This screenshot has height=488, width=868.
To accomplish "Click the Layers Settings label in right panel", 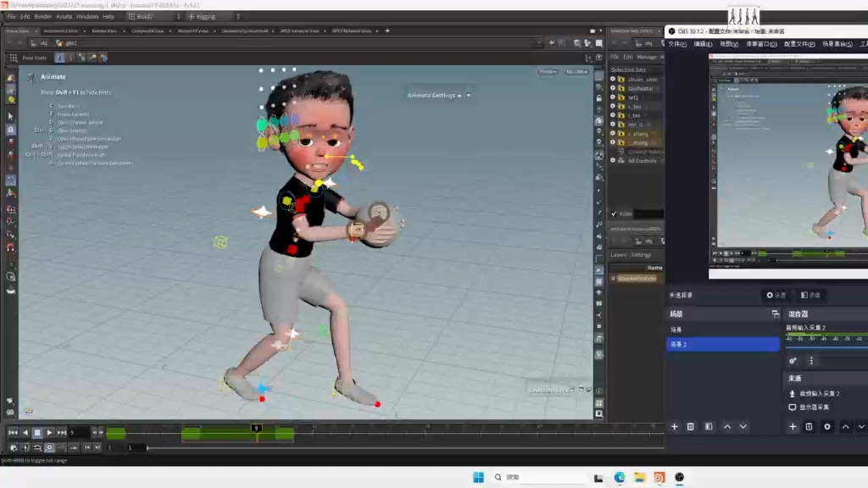I will coord(630,254).
